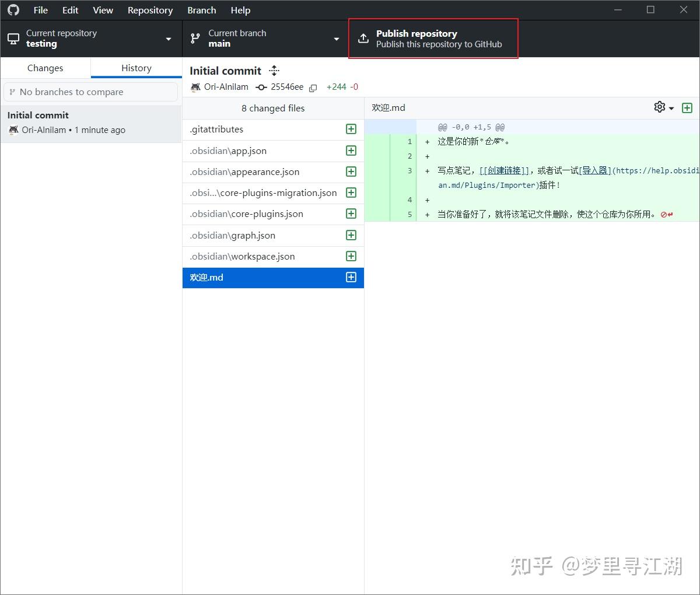This screenshot has height=595, width=700.
Task: Click the avatar icon next to Ori-Alnilam
Action: [x=195, y=87]
